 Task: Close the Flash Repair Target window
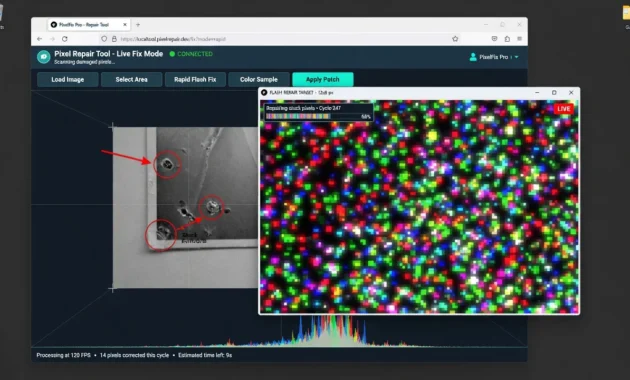point(571,92)
